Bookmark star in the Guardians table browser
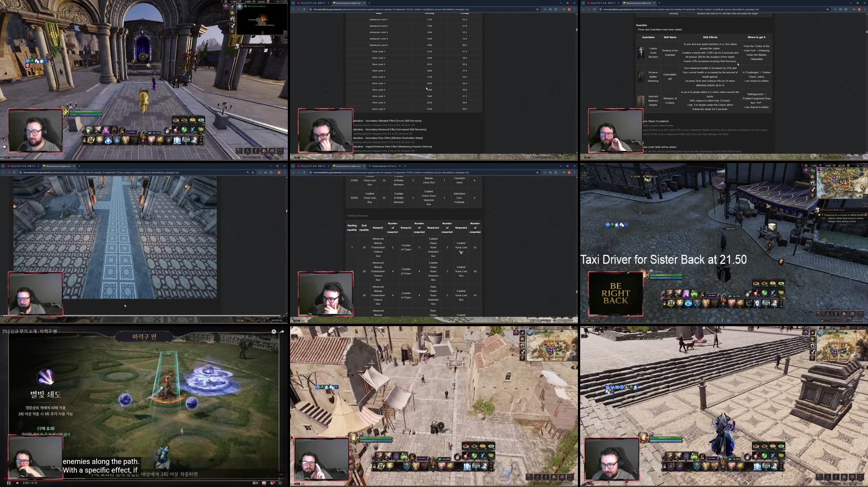 point(828,9)
